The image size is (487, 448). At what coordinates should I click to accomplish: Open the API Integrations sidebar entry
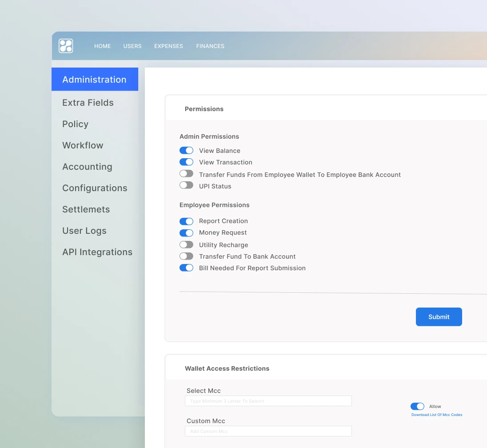point(97,252)
